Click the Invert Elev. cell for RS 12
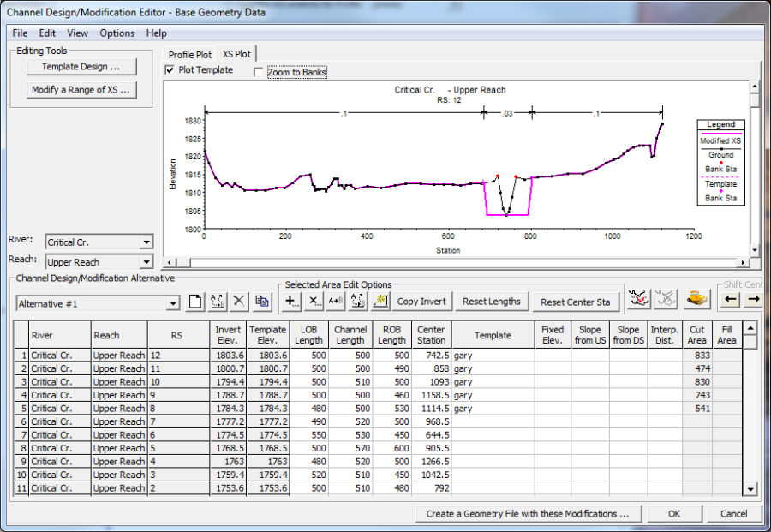771x532 pixels. click(230, 355)
